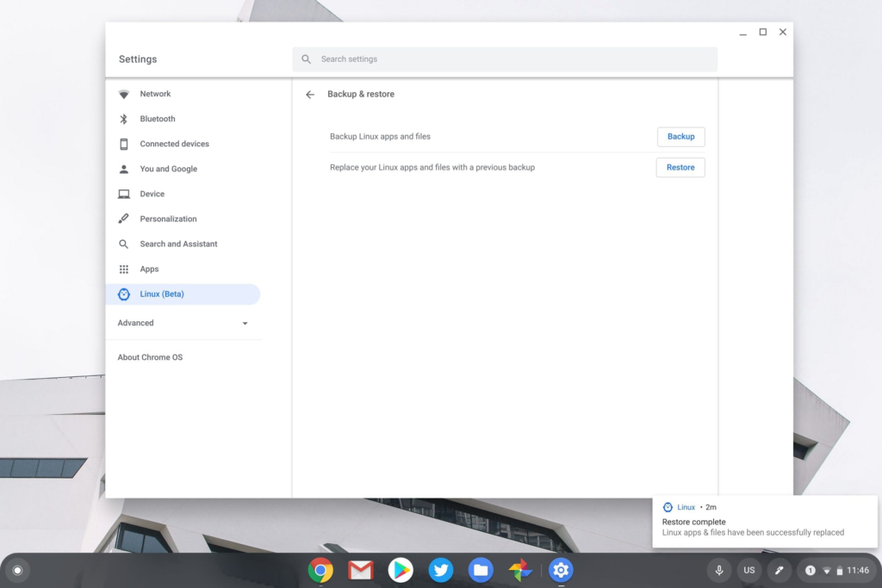882x588 pixels.
Task: Expand the Advanced section in the sidebar
Action: coord(183,323)
